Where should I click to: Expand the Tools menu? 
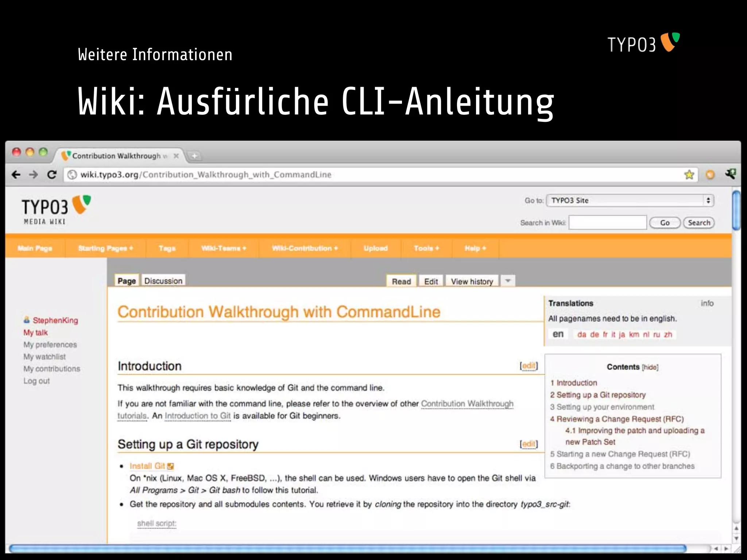pyautogui.click(x=426, y=248)
